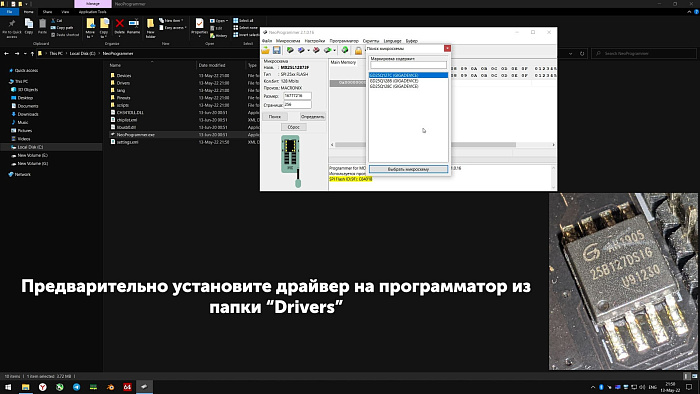The height and width of the screenshot is (394, 700).
Task: Open the address bar history dropdown
Action: [x=571, y=54]
